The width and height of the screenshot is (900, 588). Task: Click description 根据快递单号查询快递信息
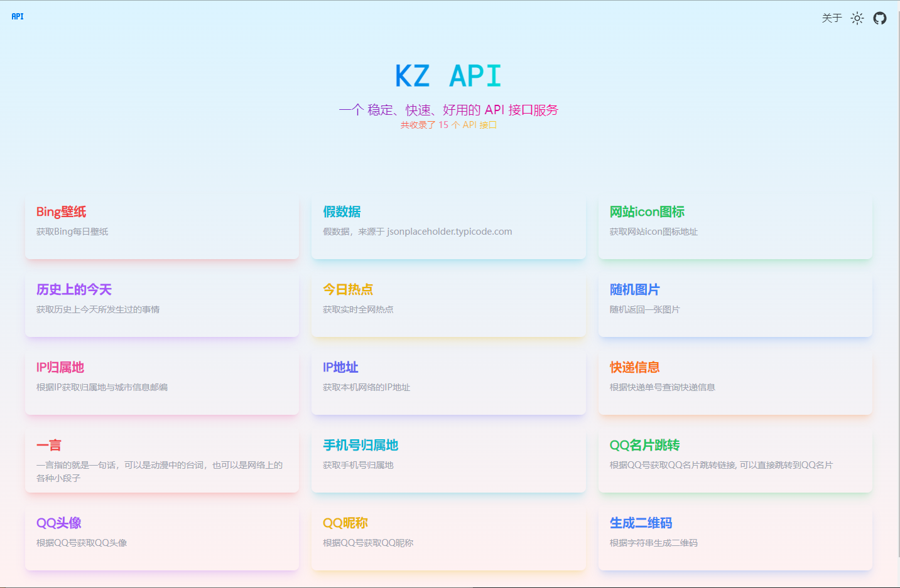click(x=663, y=387)
